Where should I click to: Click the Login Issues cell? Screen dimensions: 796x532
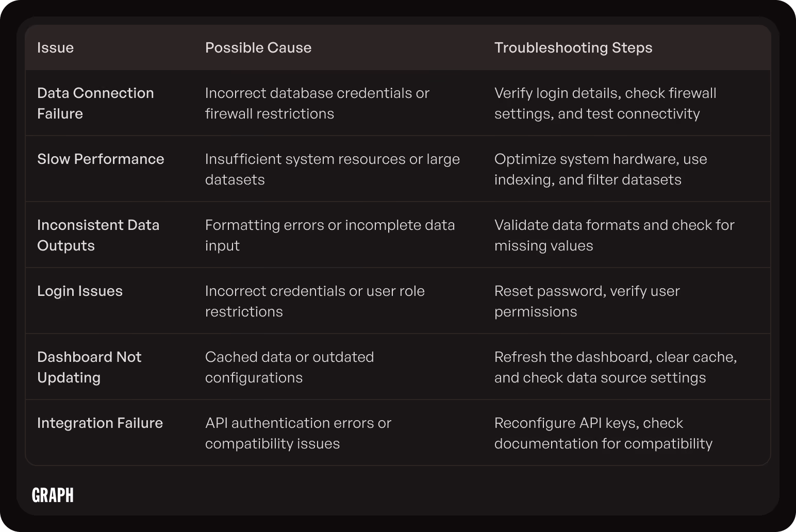pyautogui.click(x=80, y=291)
